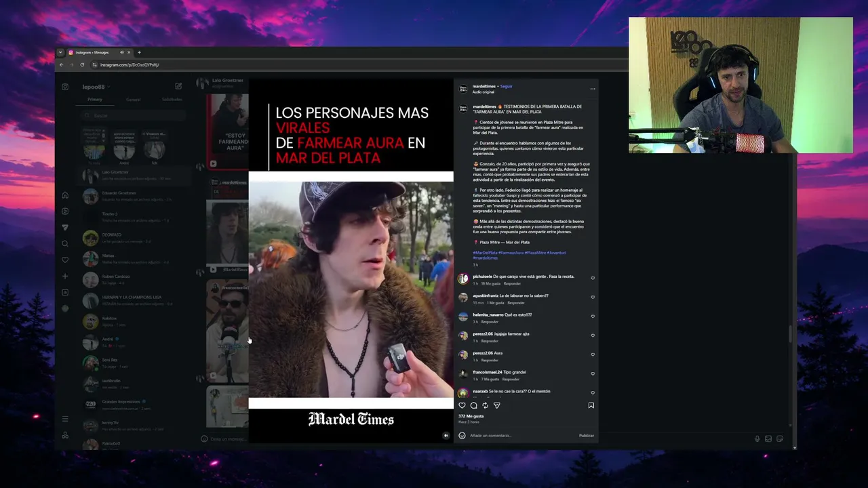Open the Grandes Impresiones conversation
The image size is (868, 488).
(x=134, y=405)
